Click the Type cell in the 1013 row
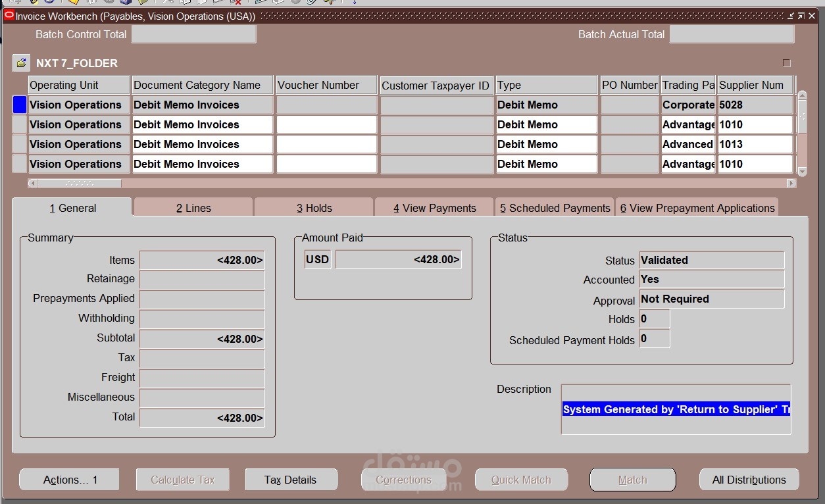Screen dimensions: 825x504 coord(547,144)
